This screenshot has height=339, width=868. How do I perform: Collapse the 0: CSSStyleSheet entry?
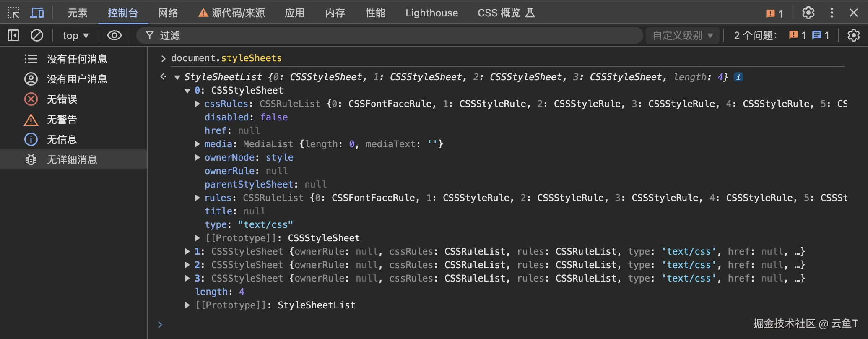(187, 91)
